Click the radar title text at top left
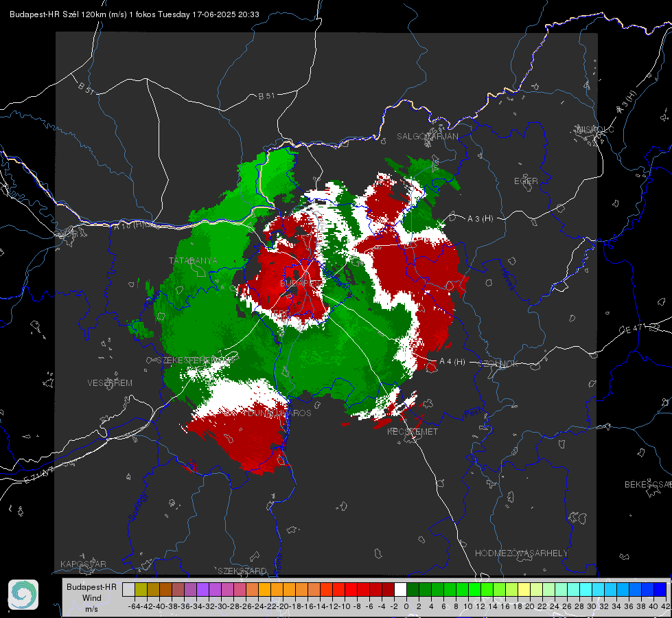The height and width of the screenshot is (618, 672). 134,14
